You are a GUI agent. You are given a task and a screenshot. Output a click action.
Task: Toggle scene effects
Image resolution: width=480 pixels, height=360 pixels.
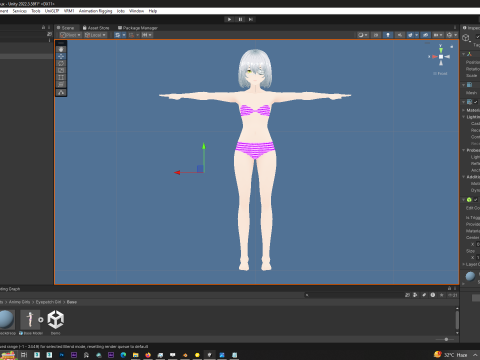(x=410, y=35)
